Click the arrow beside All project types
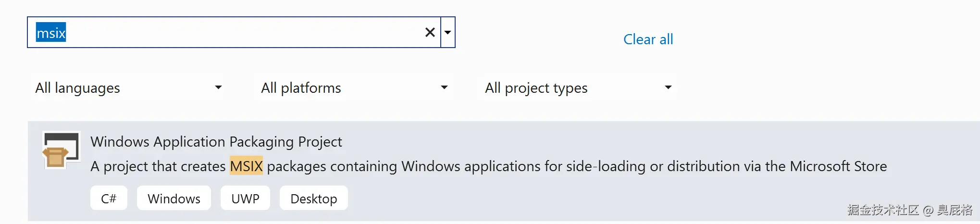Image resolution: width=980 pixels, height=224 pixels. [x=668, y=87]
